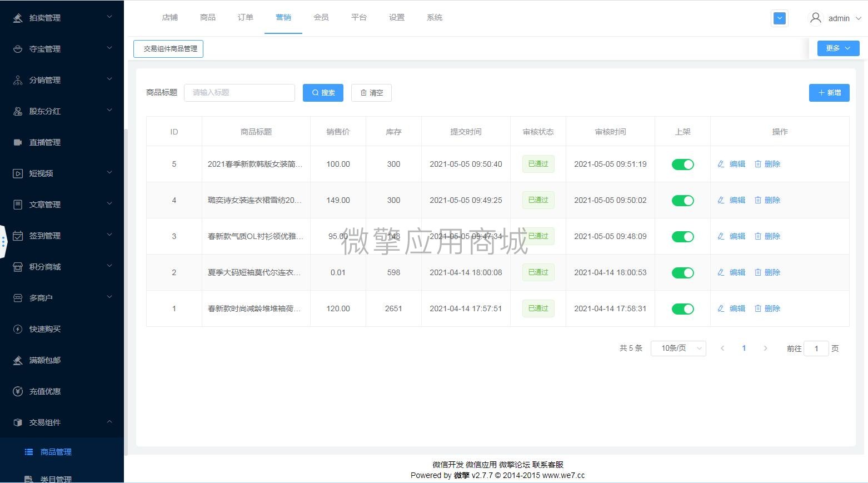
Task: Toggle 上架 switch for product ID 4
Action: coord(682,201)
